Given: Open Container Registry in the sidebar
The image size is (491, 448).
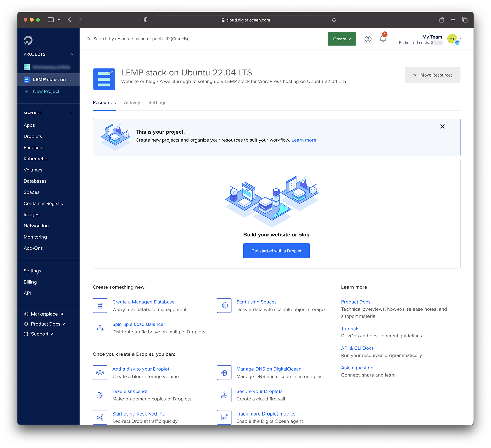Looking at the screenshot, I should pos(44,203).
